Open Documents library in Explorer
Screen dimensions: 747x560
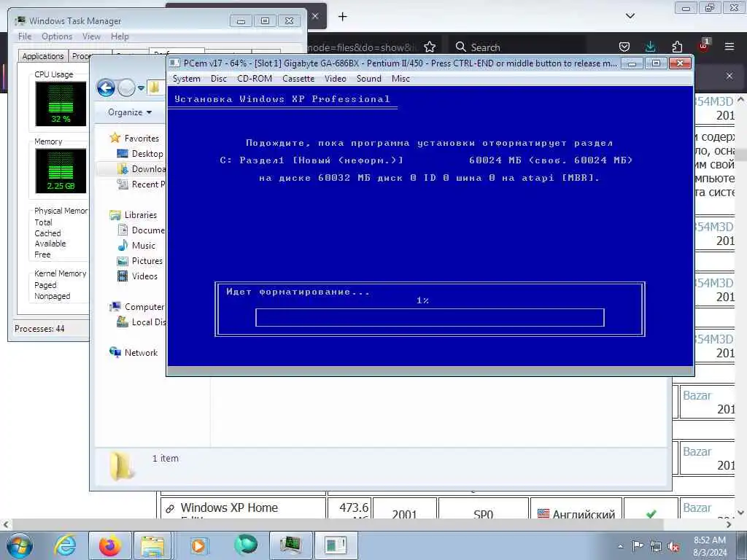pos(148,230)
